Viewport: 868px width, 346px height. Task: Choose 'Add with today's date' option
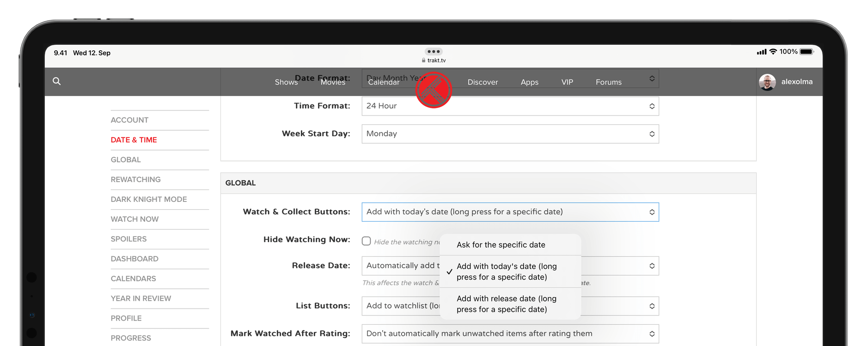pos(510,272)
